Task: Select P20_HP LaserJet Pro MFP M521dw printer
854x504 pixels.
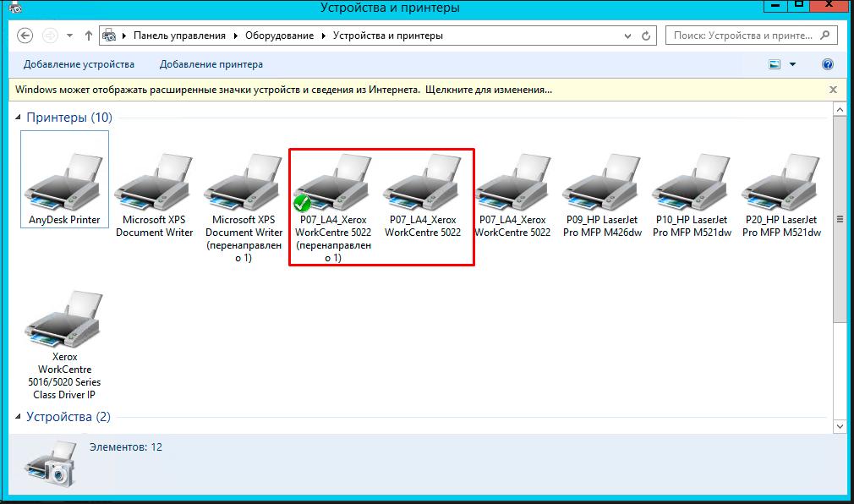Action: (781, 195)
